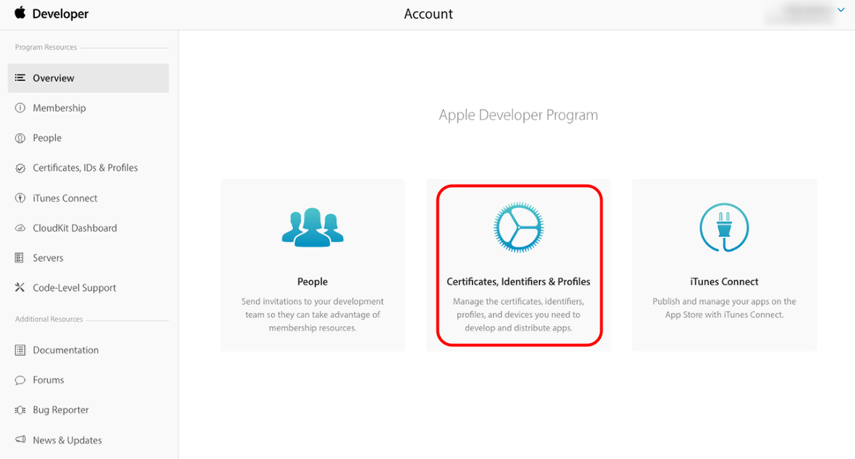Open Bug Reporter link
This screenshot has width=855, height=459.
[61, 410]
